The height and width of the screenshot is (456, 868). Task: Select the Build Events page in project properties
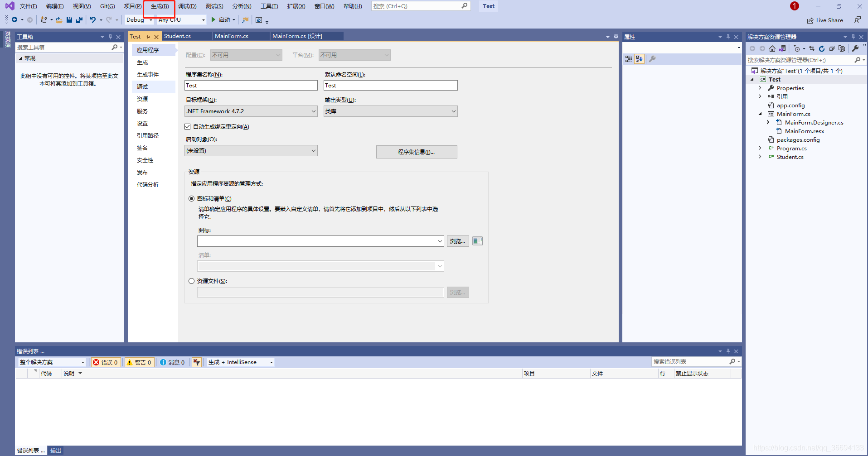pos(154,75)
